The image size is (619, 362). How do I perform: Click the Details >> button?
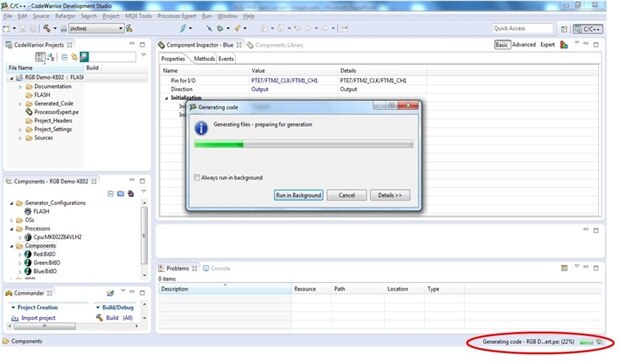(x=390, y=195)
